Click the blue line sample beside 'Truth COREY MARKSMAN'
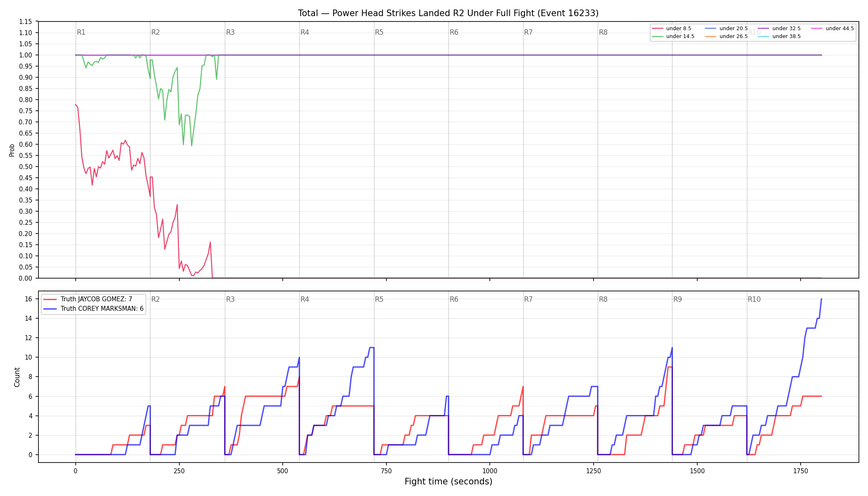The image size is (868, 496). 50,309
